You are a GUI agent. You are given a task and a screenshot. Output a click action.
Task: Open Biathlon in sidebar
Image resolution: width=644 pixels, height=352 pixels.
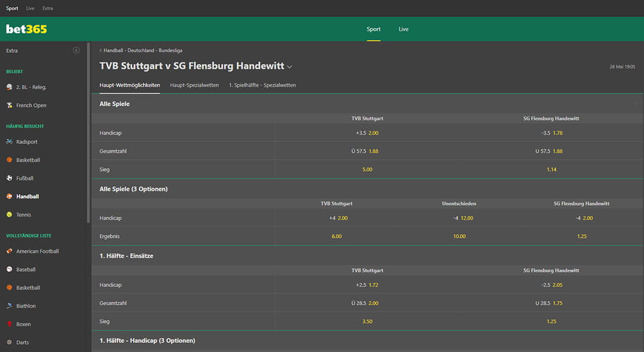pyautogui.click(x=26, y=306)
